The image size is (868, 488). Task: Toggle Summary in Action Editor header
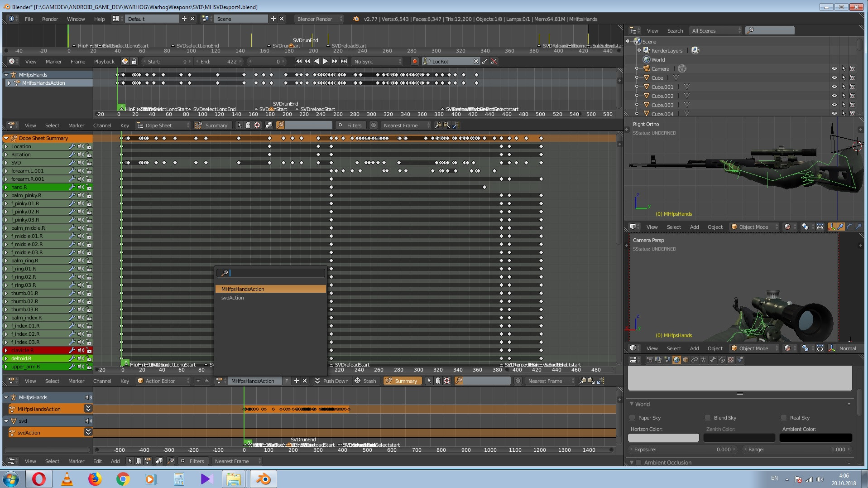click(x=402, y=381)
